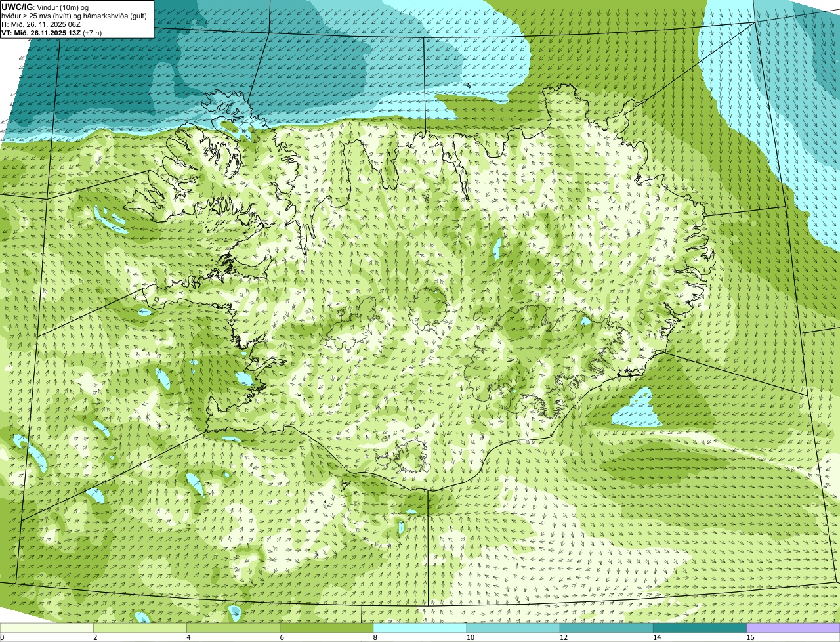Click the '8' scale label
Viewport: 840px width, 642px height.
click(375, 637)
